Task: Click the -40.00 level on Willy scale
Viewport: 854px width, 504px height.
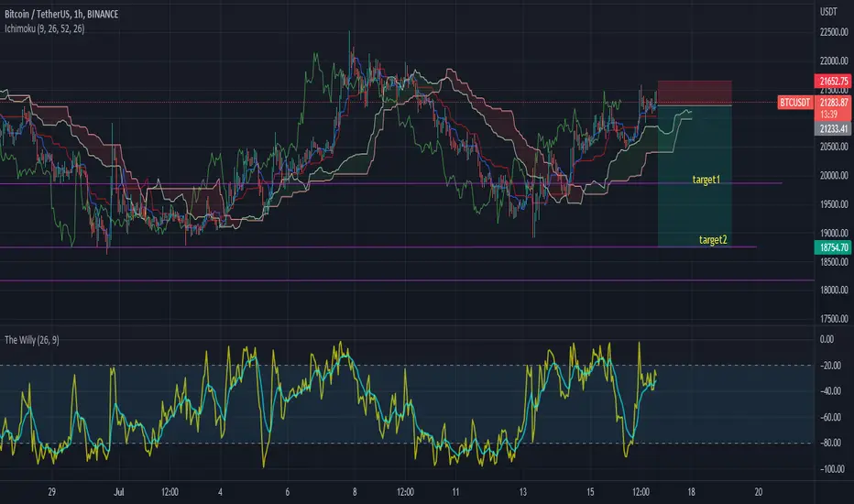Action: point(830,391)
